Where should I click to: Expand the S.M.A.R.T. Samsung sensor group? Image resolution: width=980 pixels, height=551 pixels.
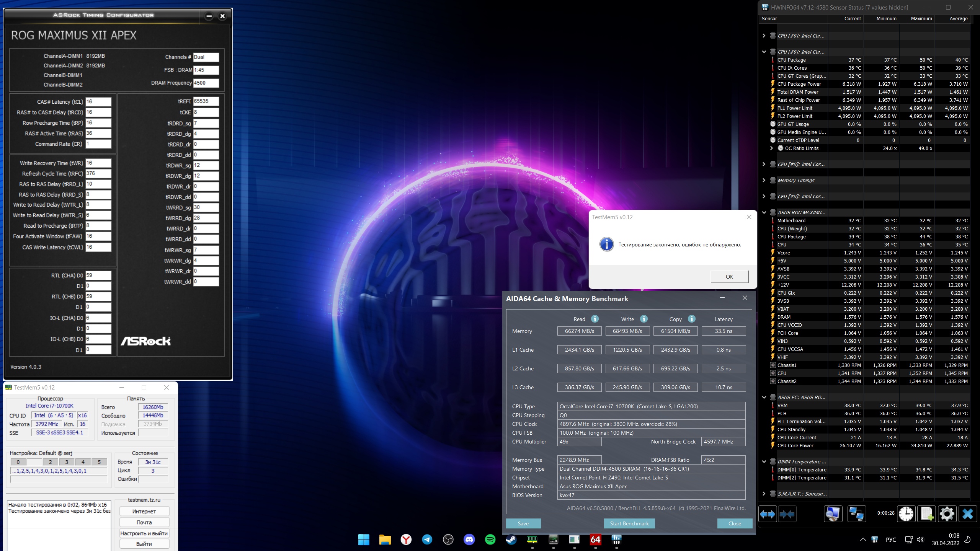(x=764, y=494)
